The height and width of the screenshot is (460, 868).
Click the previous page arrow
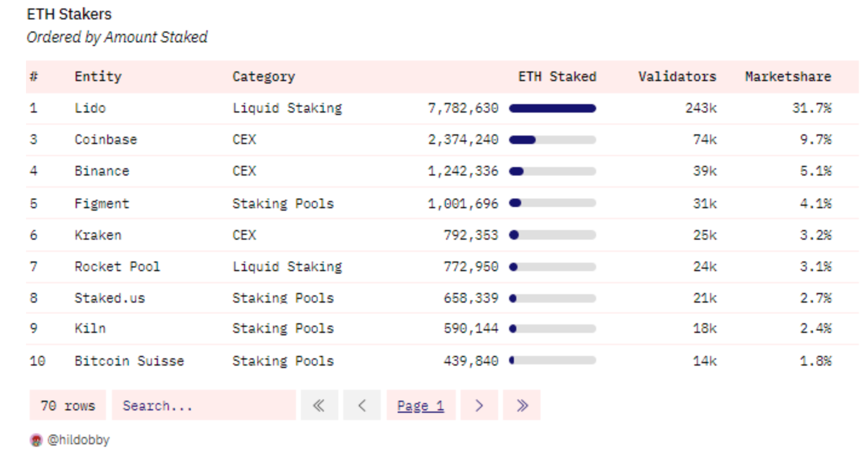click(361, 406)
